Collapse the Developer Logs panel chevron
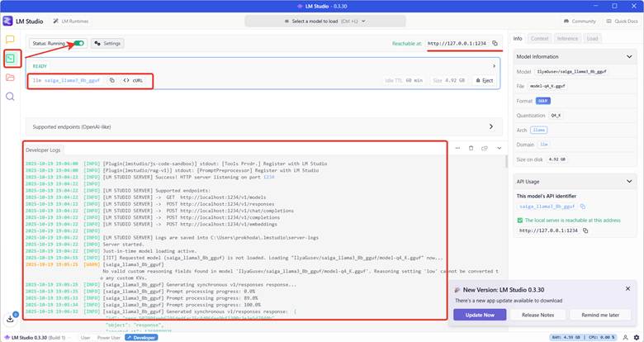 (x=499, y=148)
